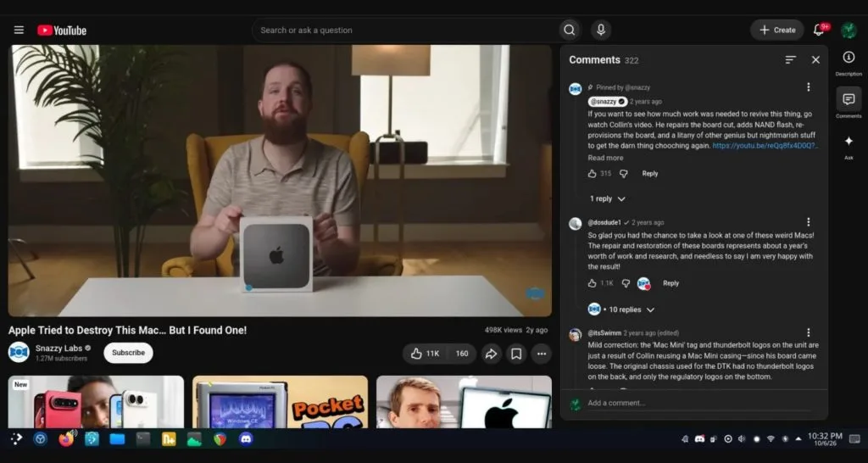Click the '498K views' text under the video
This screenshot has height=463, width=868.
(504, 330)
